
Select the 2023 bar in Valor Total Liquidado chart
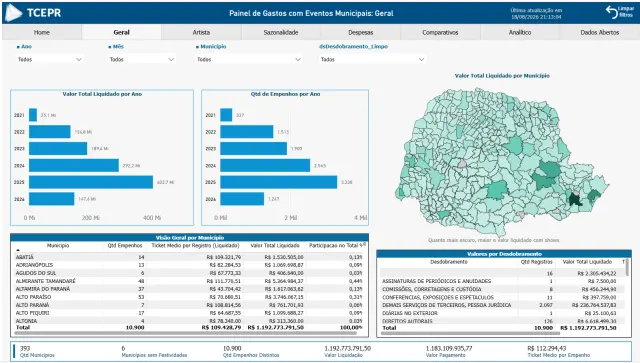point(58,149)
